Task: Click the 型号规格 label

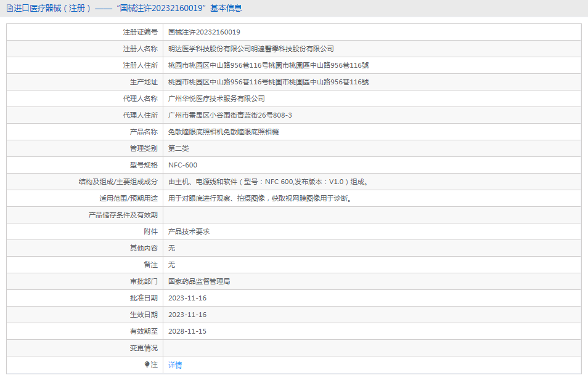Action: click(144, 165)
